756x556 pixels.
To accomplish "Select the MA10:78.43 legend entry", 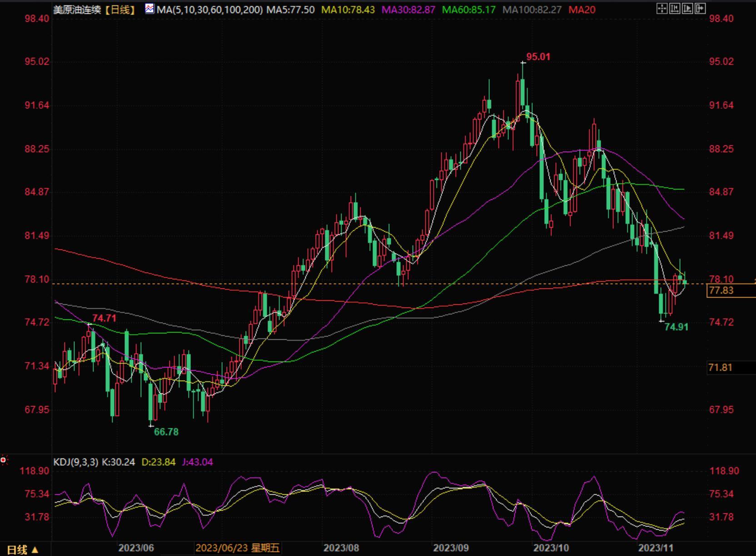I will (348, 10).
